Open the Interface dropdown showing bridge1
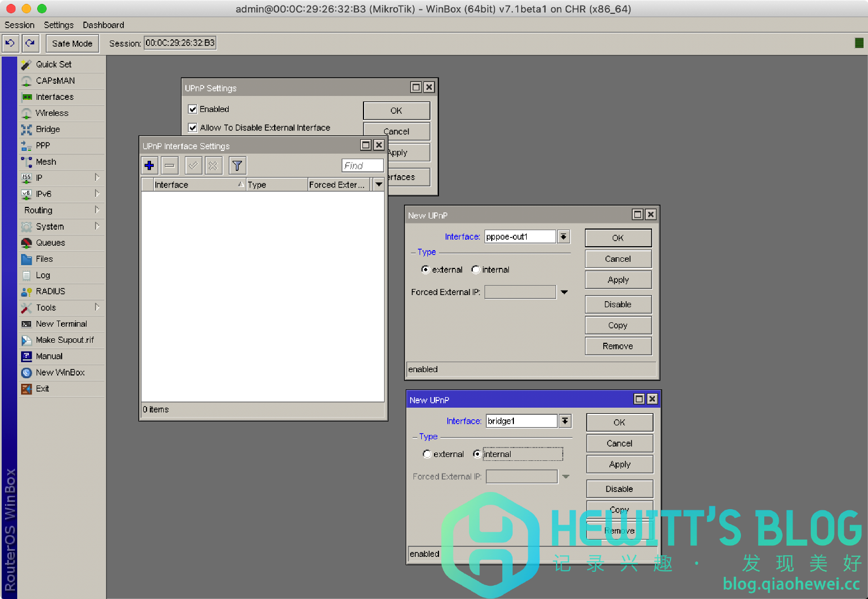The image size is (868, 599). pos(565,421)
